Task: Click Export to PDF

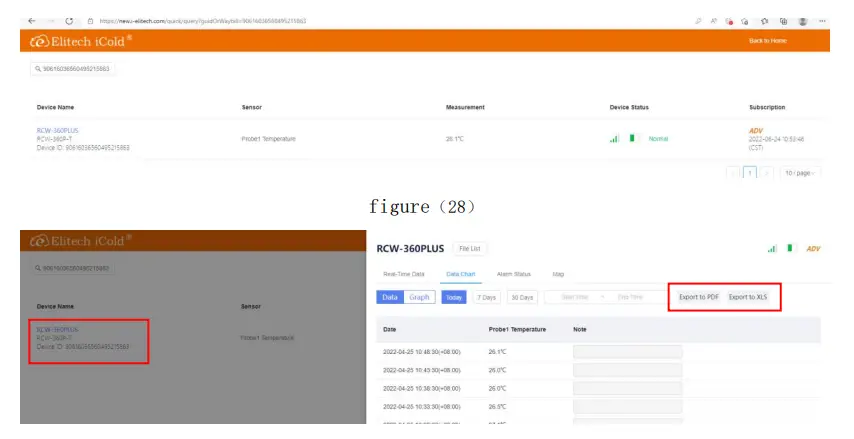Action: click(699, 297)
